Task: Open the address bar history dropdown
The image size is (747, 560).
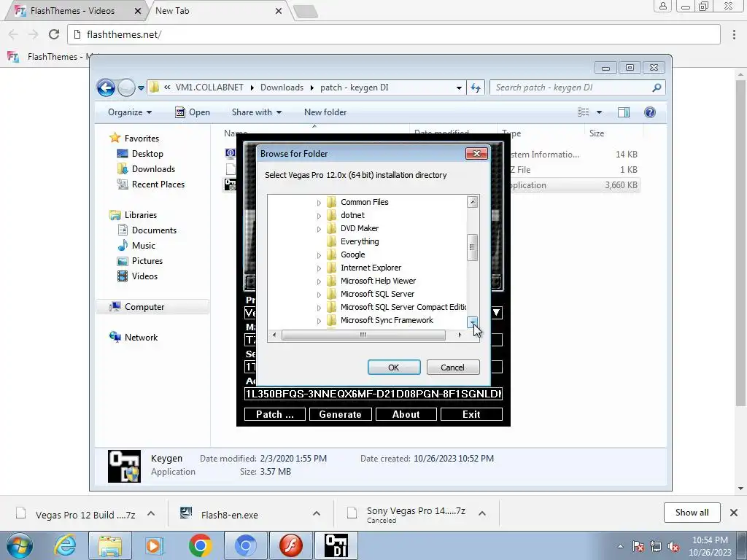Action: (459, 87)
